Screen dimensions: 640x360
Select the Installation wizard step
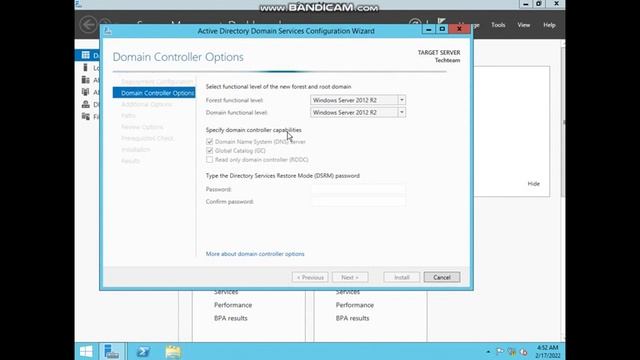click(136, 149)
